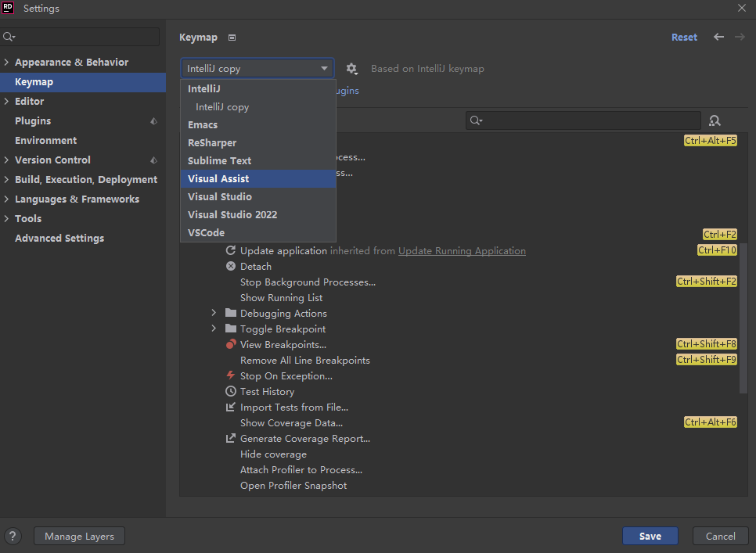The height and width of the screenshot is (553, 756).
Task: Click the find actions by shortcut icon
Action: [x=715, y=120]
